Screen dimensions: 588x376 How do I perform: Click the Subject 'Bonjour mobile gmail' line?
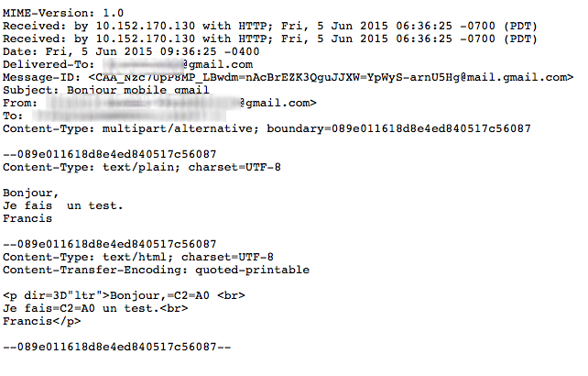(x=105, y=90)
